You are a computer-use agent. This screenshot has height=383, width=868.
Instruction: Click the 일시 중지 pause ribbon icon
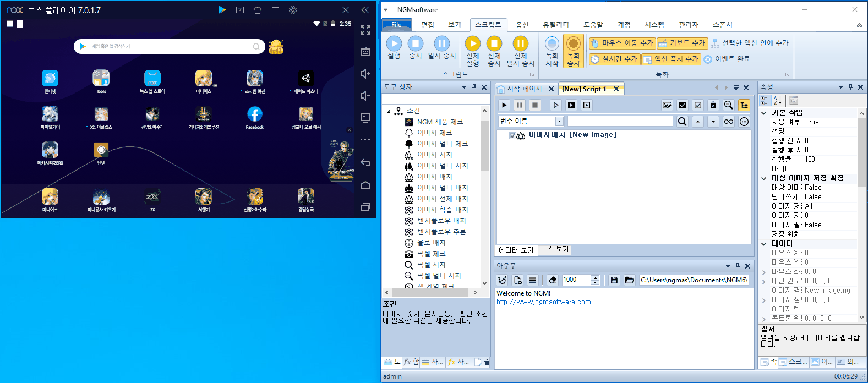[x=441, y=43]
